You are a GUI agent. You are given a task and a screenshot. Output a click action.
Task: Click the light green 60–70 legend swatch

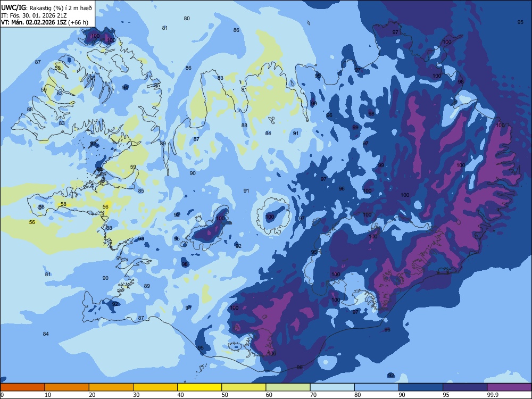[x=288, y=387]
